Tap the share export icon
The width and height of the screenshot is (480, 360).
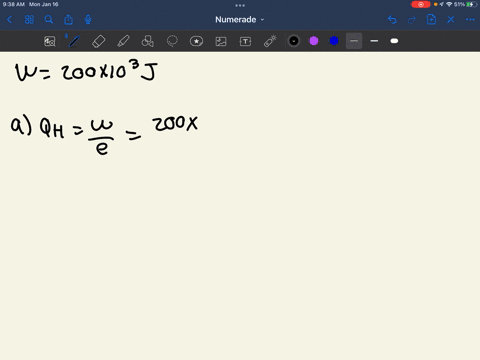(x=68, y=20)
